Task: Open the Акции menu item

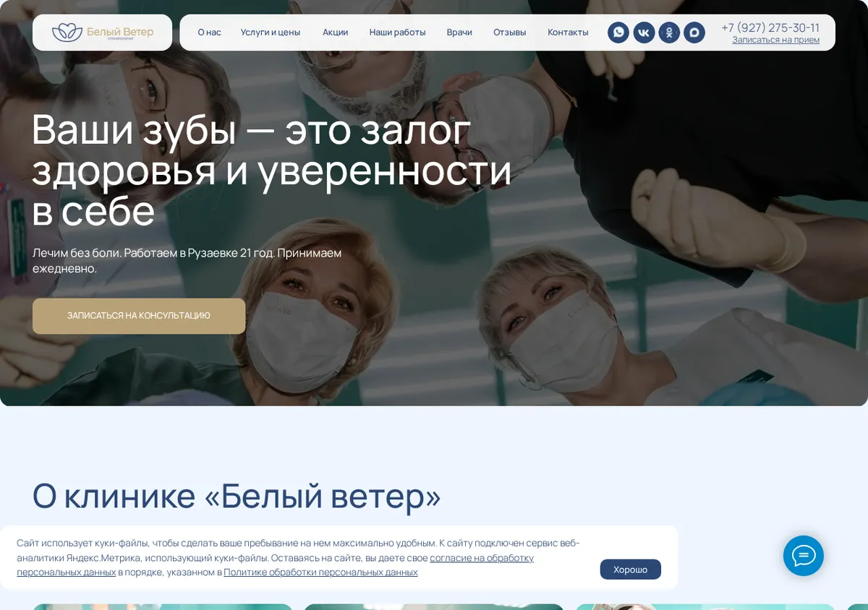Action: 336,33
